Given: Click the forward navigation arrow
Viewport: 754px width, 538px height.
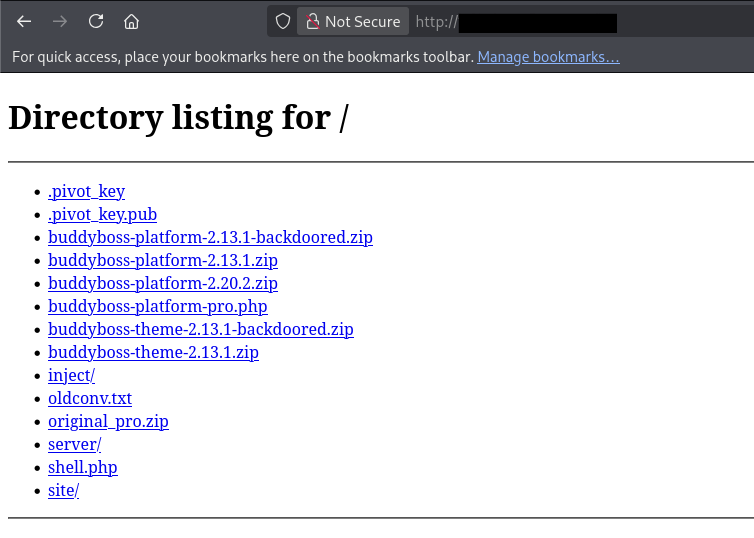Looking at the screenshot, I should [60, 22].
